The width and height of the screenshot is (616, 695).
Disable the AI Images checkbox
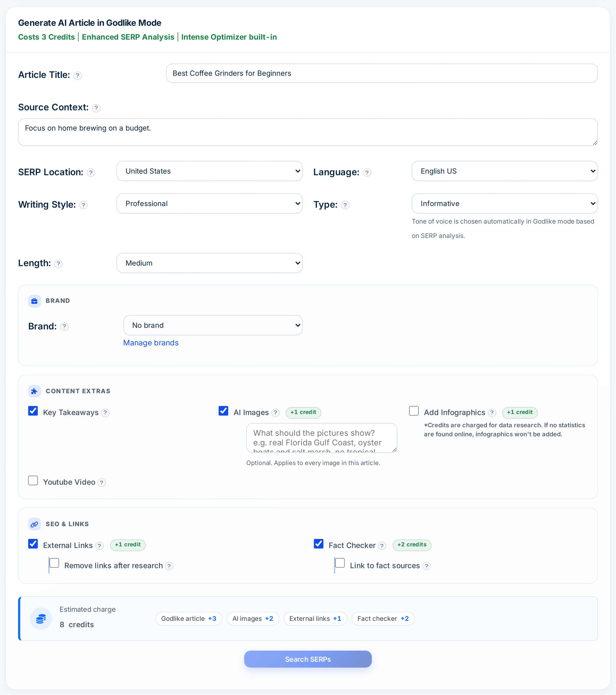point(223,411)
